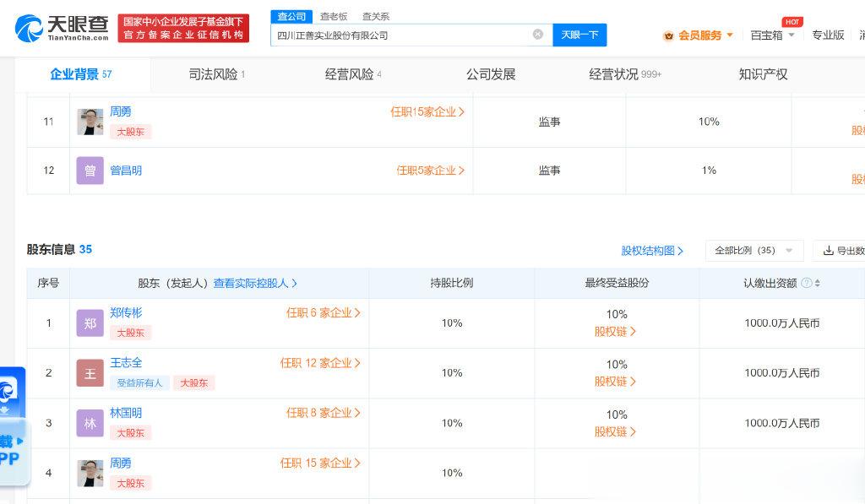Open the 知识产权 tab
The image size is (865, 504).
tap(763, 74)
